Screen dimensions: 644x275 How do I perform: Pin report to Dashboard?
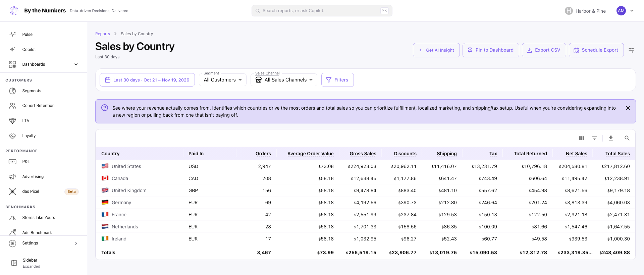[x=491, y=50]
